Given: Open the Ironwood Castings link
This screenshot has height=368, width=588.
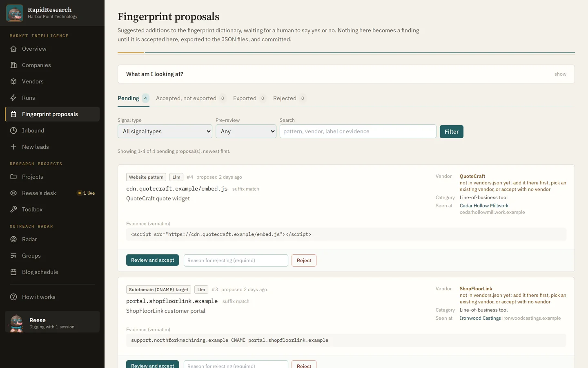Looking at the screenshot, I should pyautogui.click(x=480, y=318).
